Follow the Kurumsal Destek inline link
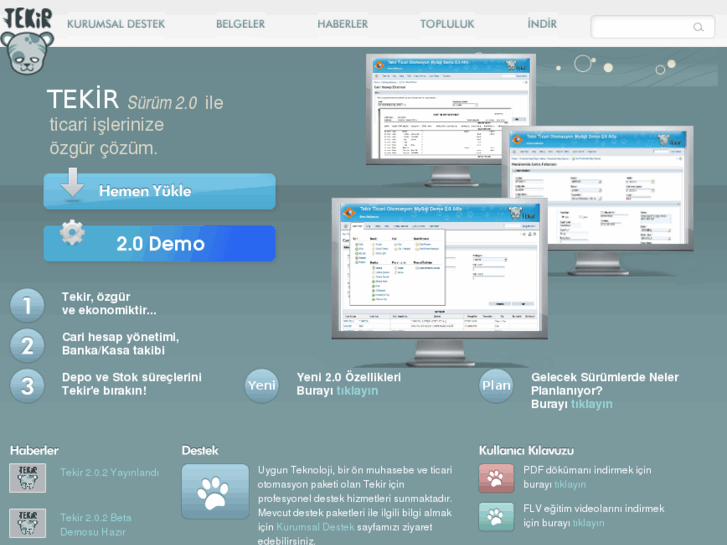727x545 pixels. (x=315, y=527)
